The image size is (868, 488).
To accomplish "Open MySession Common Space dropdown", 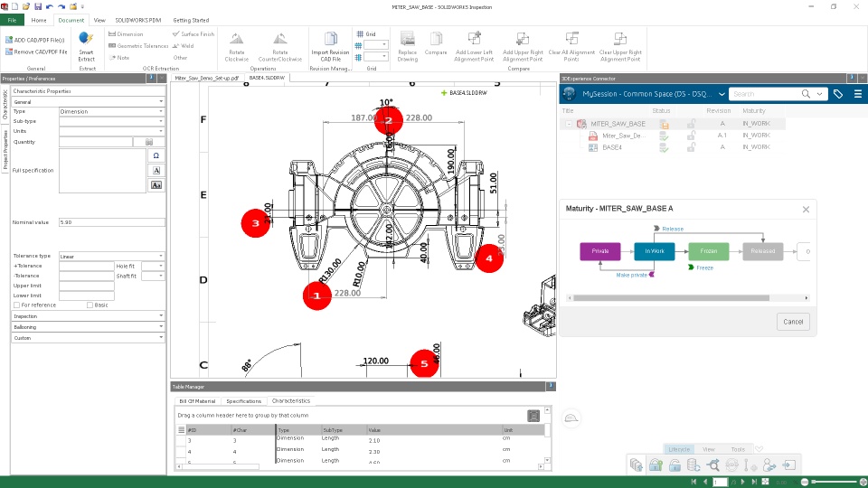I will [722, 94].
